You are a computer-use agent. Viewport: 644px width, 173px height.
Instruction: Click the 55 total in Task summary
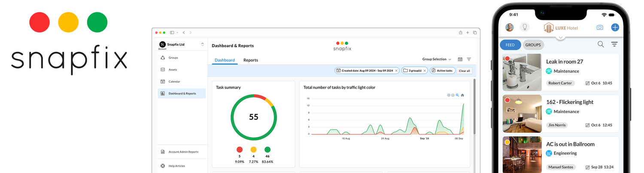(254, 117)
